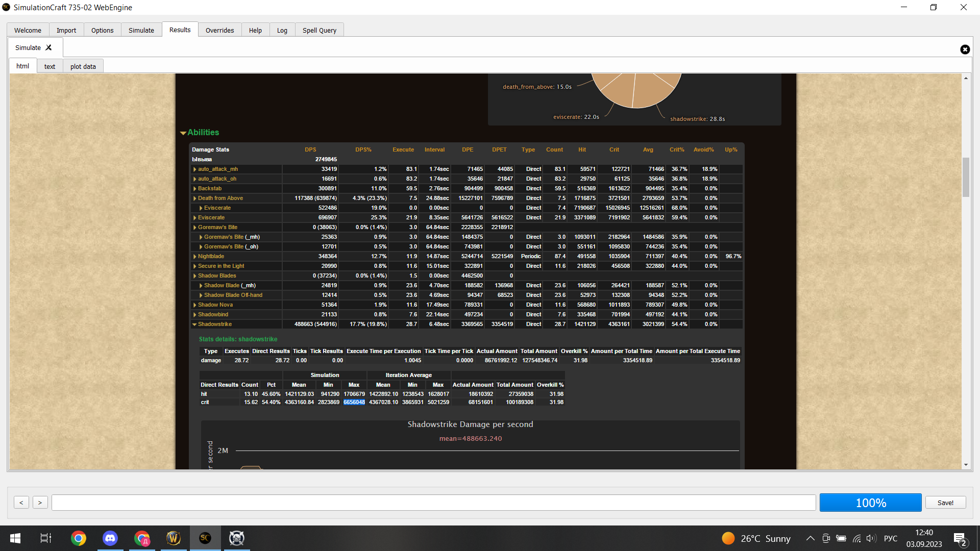This screenshot has width=980, height=551.
Task: Close the Simulate result tab
Action: tap(48, 47)
